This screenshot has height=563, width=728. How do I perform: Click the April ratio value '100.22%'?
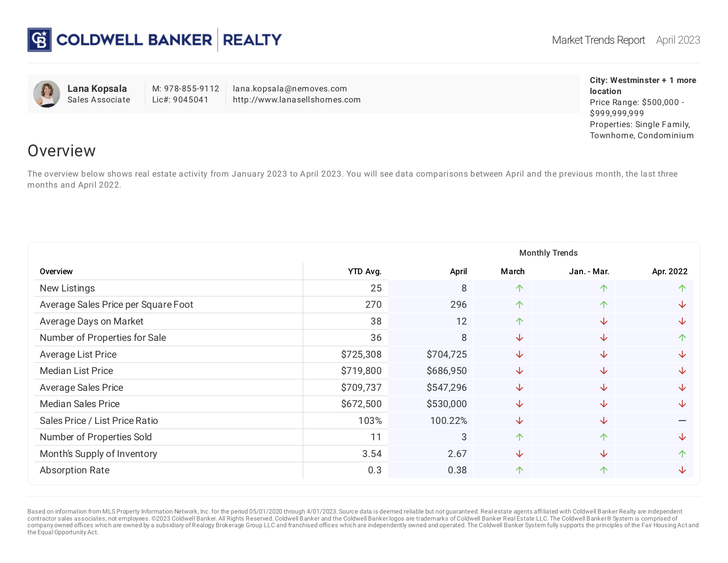click(449, 421)
